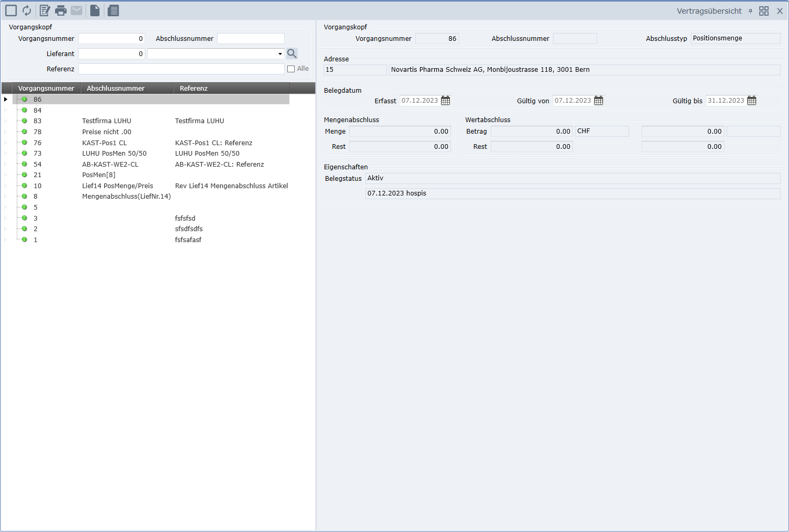Open the Lieferant dropdown list
Screen dimensions: 789x532
point(280,54)
